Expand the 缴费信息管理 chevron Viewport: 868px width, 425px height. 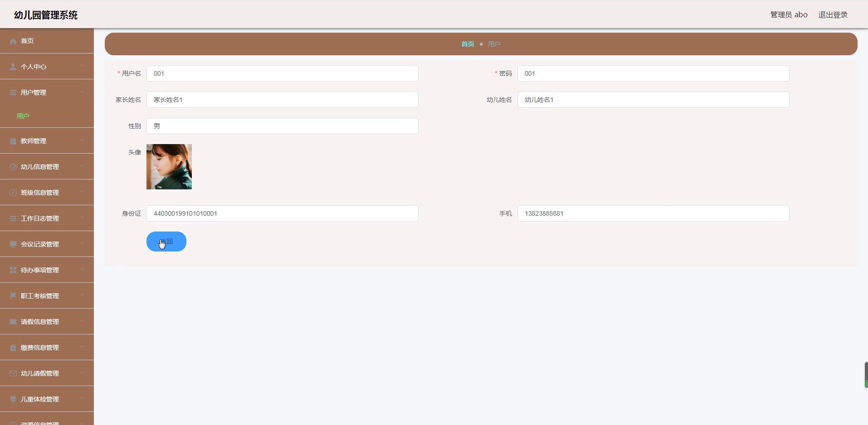click(x=82, y=347)
